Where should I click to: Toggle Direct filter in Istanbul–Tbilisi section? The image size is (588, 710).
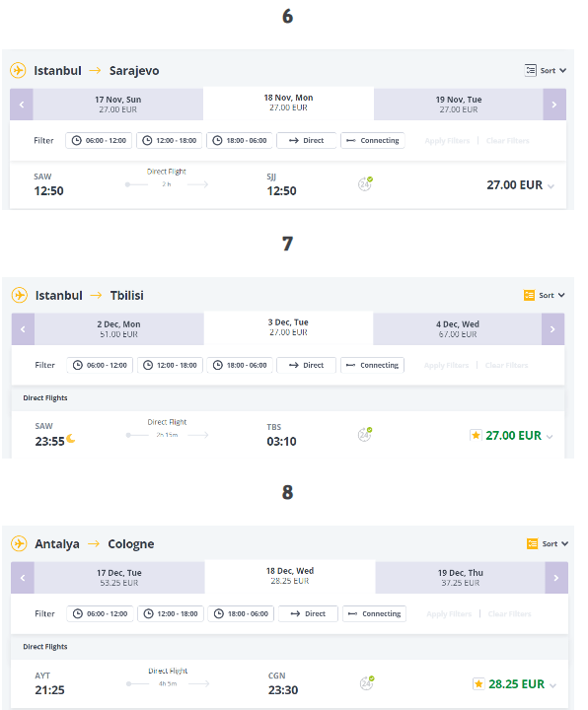click(x=306, y=365)
